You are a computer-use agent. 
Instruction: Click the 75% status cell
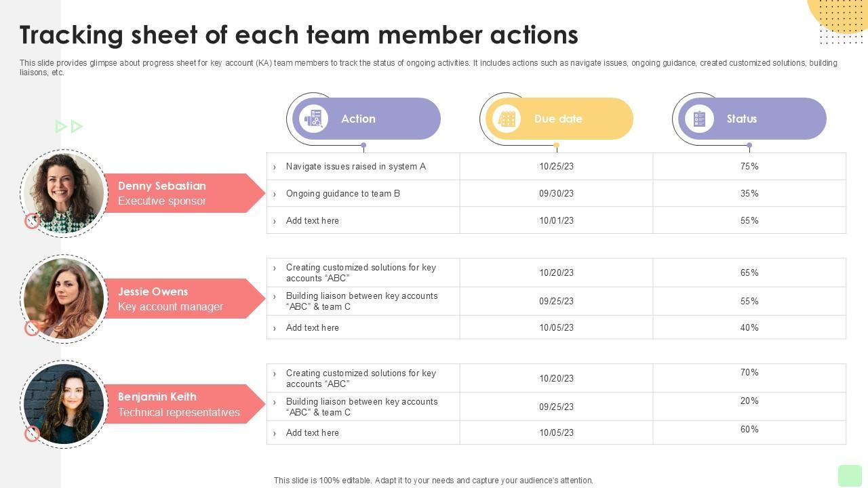pyautogui.click(x=749, y=166)
